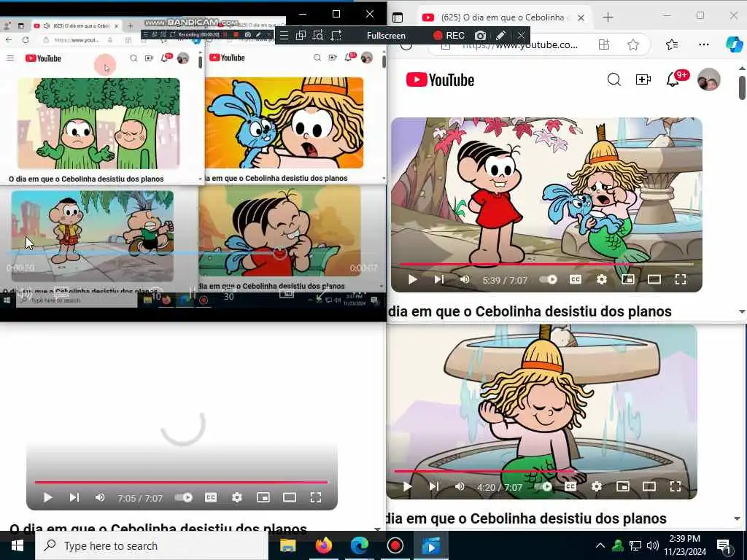Play the video showing 7:05 / 7:07
The width and height of the screenshot is (747, 560).
coord(47,497)
